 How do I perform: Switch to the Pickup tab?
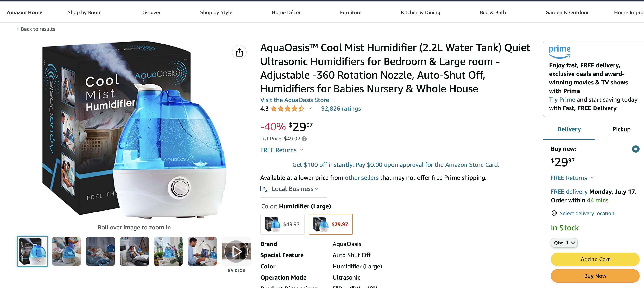[x=621, y=129]
